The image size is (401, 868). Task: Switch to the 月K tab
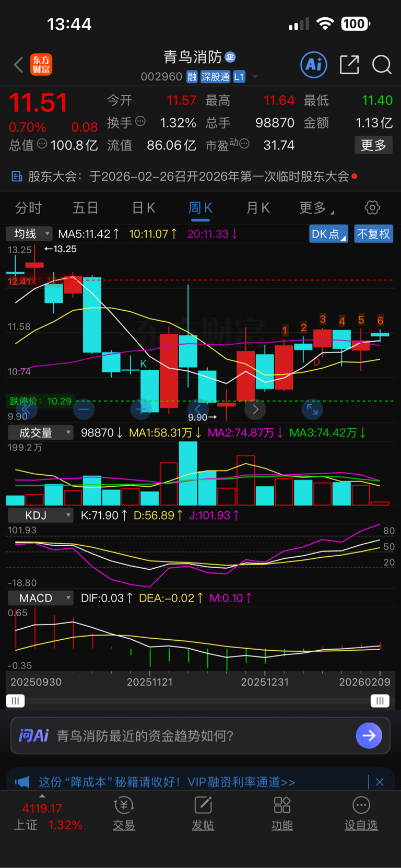[x=258, y=208]
